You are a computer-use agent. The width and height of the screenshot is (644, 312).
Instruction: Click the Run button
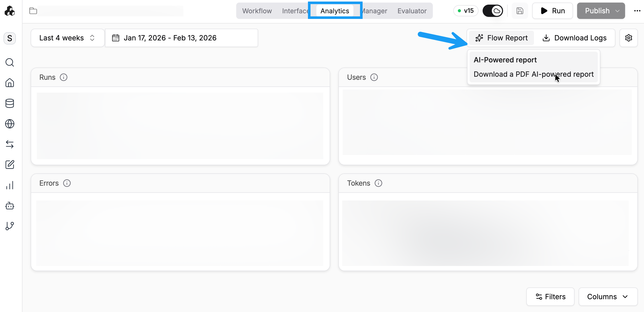click(x=553, y=11)
